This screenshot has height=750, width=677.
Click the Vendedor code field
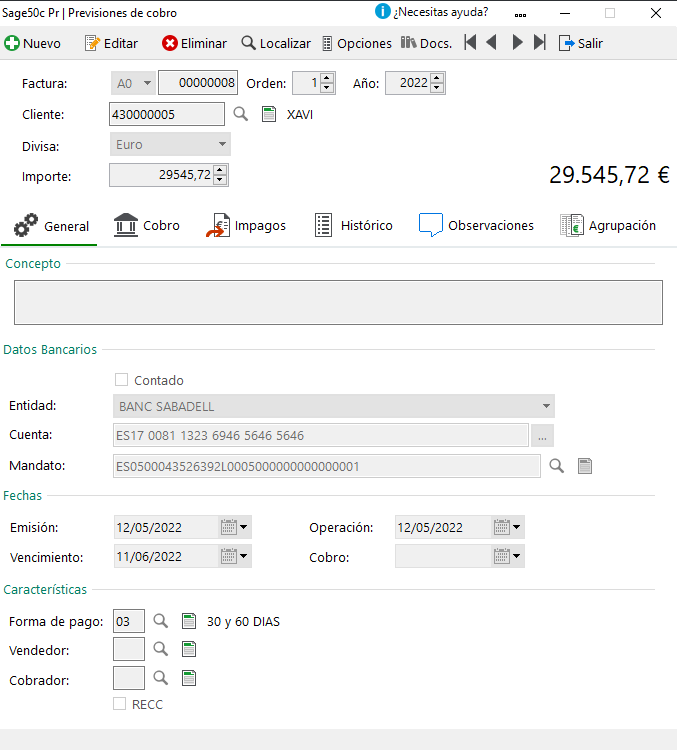pos(129,649)
